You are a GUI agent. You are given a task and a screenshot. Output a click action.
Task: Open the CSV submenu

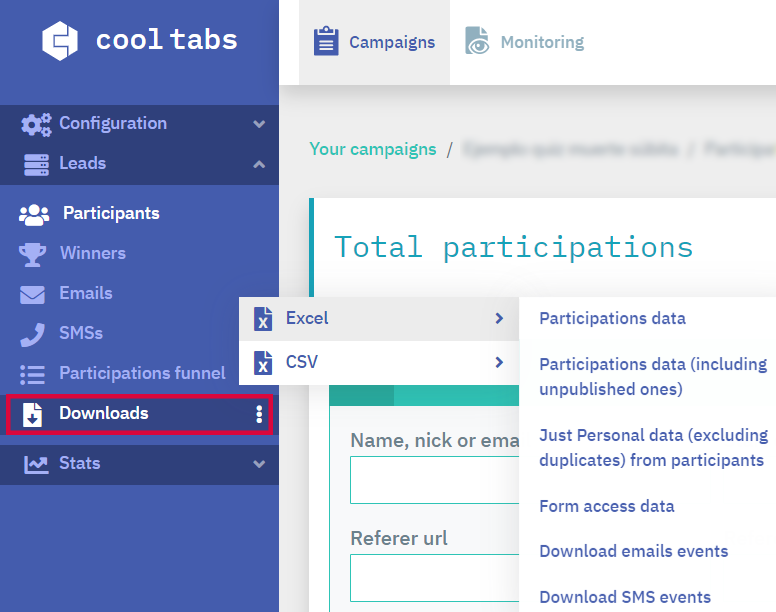tap(378, 362)
